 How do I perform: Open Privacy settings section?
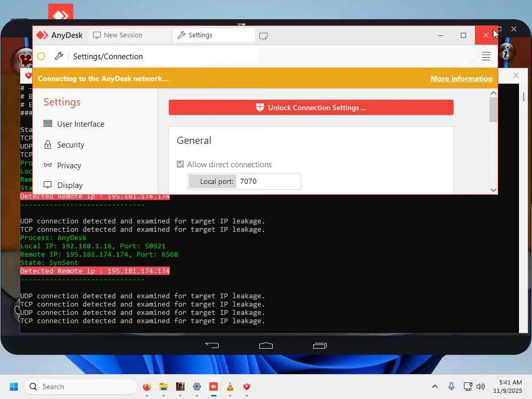click(62, 166)
